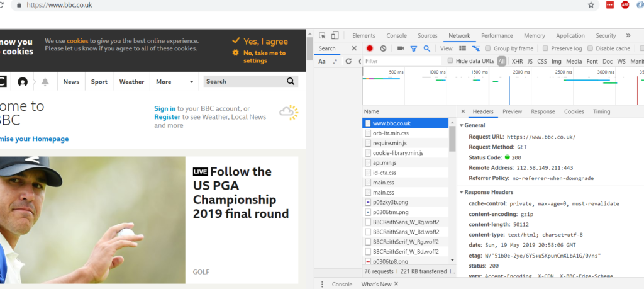Click in the network Filter input
The height and width of the screenshot is (289, 644).
[402, 61]
